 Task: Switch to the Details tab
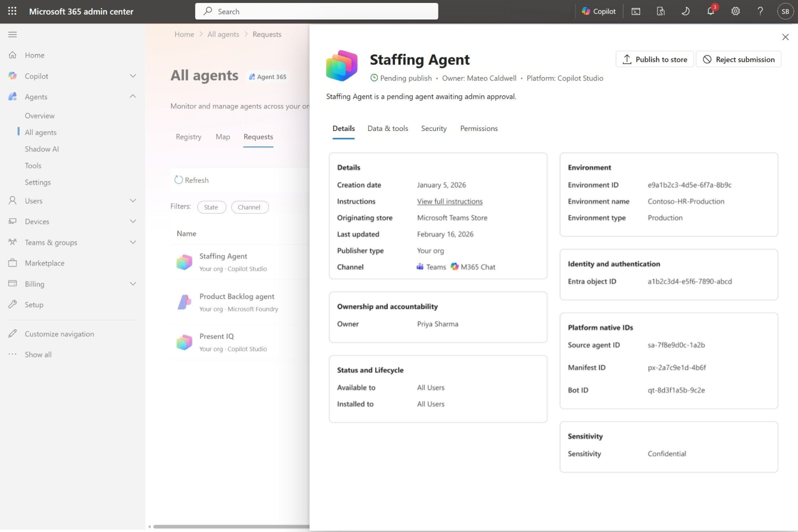[x=344, y=128]
